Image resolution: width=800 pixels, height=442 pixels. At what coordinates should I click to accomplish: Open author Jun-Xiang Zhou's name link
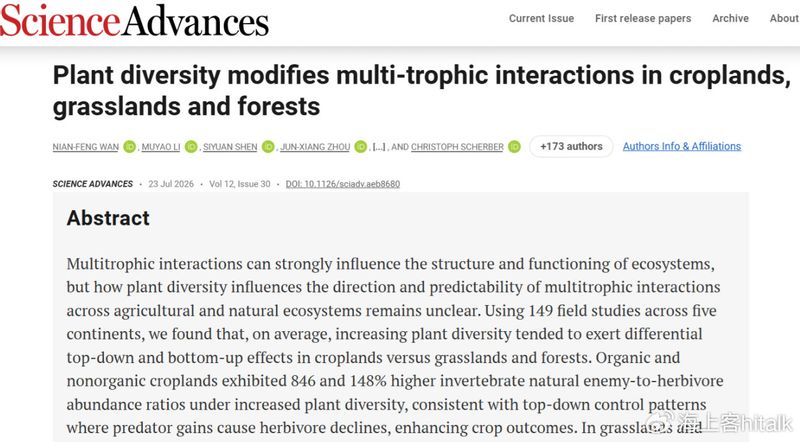315,147
